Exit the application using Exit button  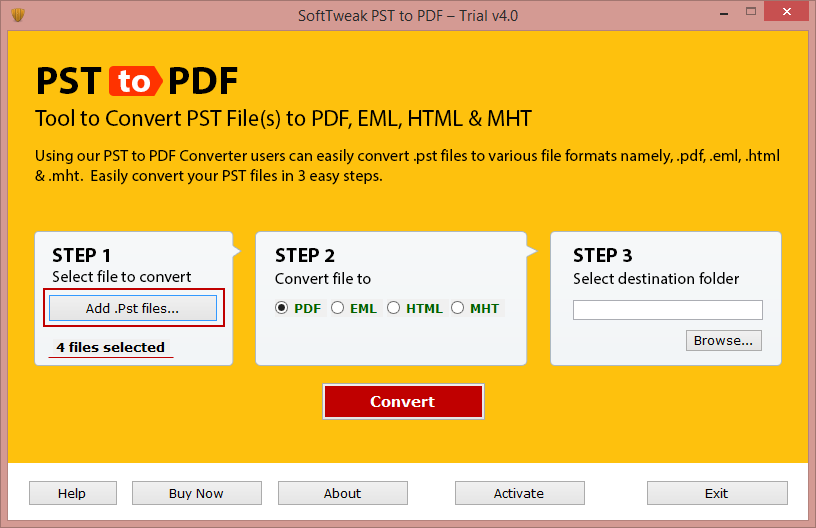[716, 493]
